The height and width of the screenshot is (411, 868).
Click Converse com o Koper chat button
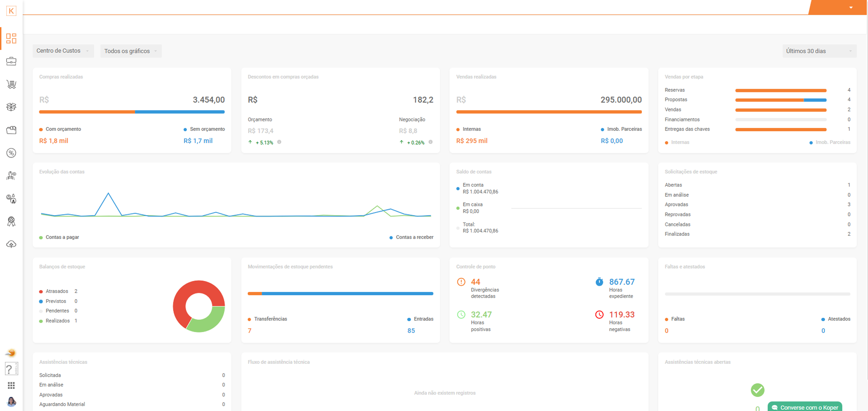click(x=805, y=407)
